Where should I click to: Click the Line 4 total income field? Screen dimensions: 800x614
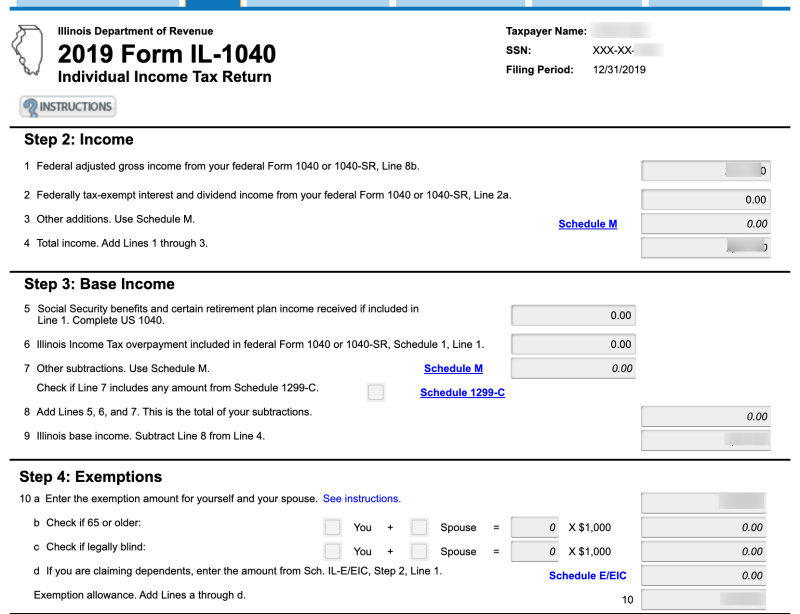(x=706, y=248)
